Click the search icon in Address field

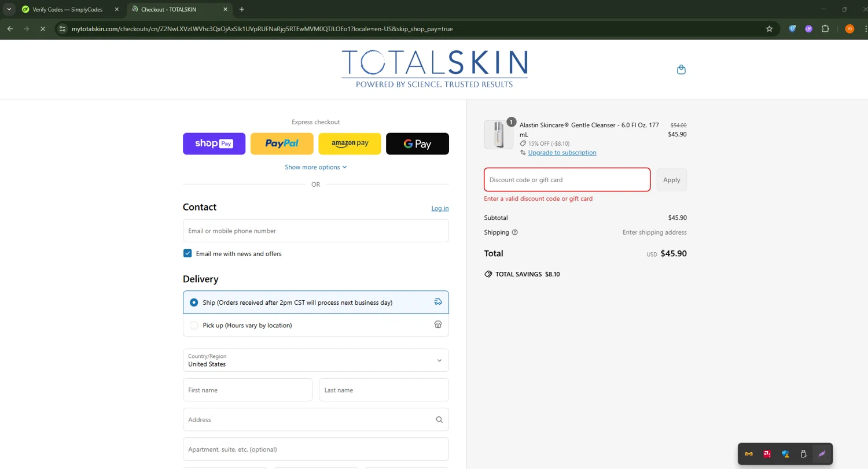(439, 420)
